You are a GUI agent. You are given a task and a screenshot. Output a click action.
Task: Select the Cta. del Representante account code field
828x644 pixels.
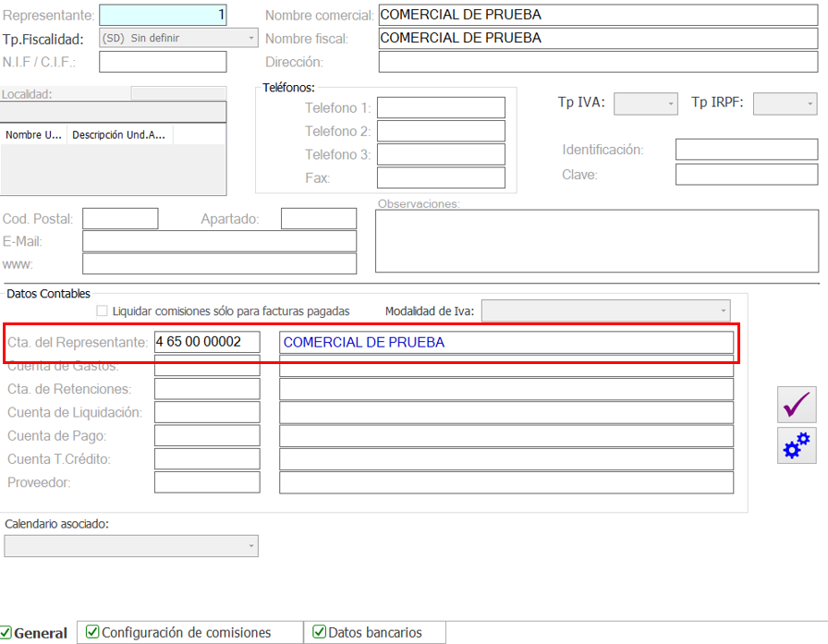pyautogui.click(x=207, y=342)
